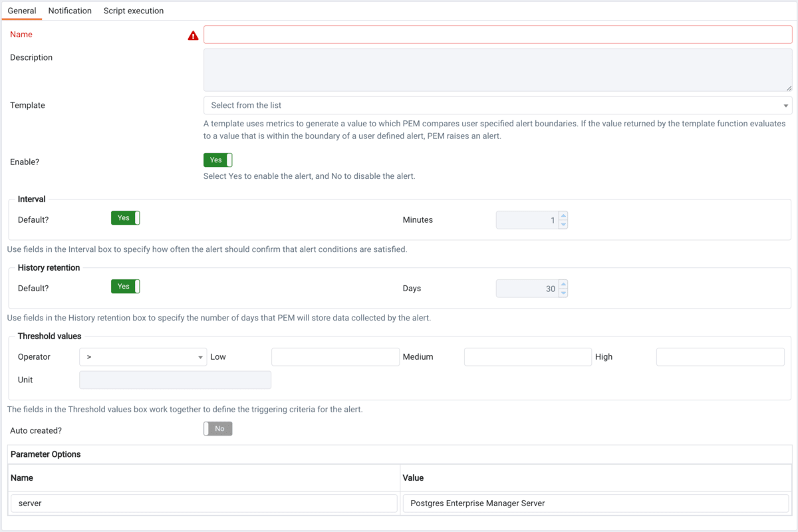
Task: Click the Parameter Options Name column header
Action: click(204, 477)
